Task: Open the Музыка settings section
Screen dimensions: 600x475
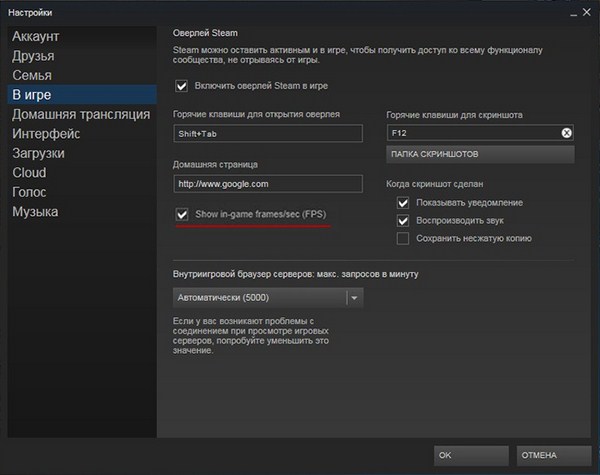Action: [x=82, y=212]
